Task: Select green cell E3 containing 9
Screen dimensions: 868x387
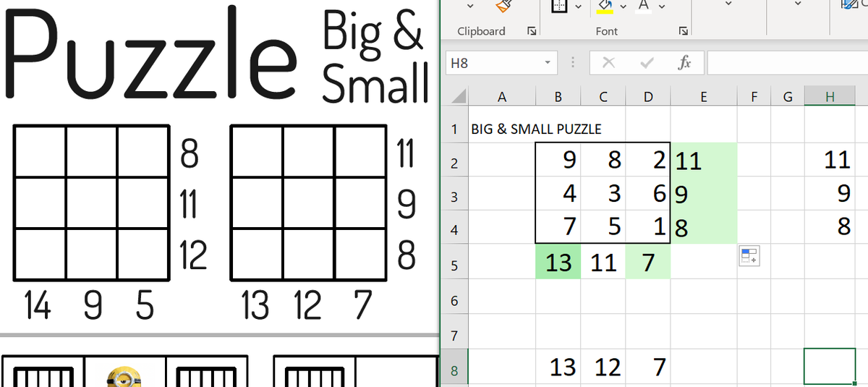Action: (x=703, y=194)
